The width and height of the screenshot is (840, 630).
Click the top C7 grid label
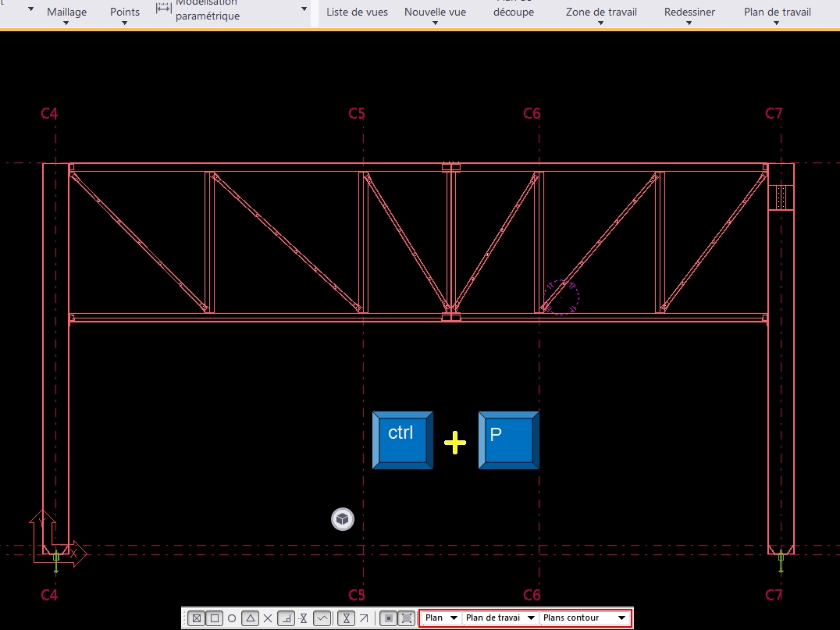pyautogui.click(x=774, y=113)
